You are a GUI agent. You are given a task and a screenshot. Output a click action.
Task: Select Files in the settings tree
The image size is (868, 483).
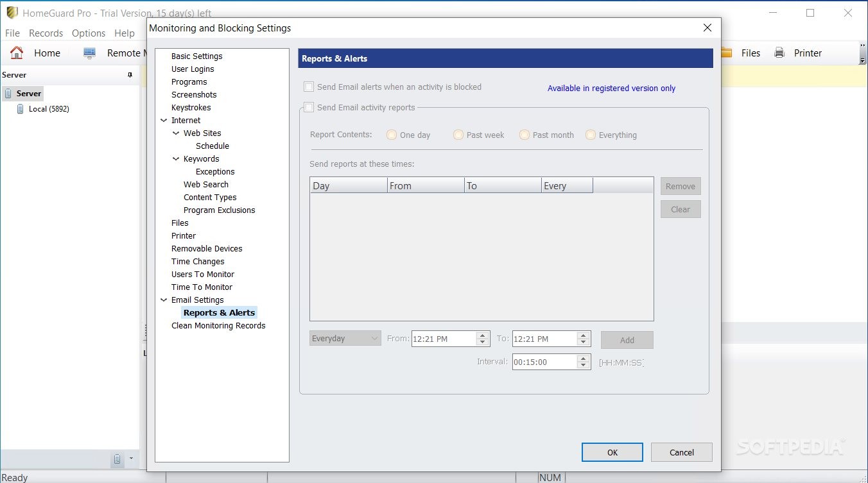point(180,223)
